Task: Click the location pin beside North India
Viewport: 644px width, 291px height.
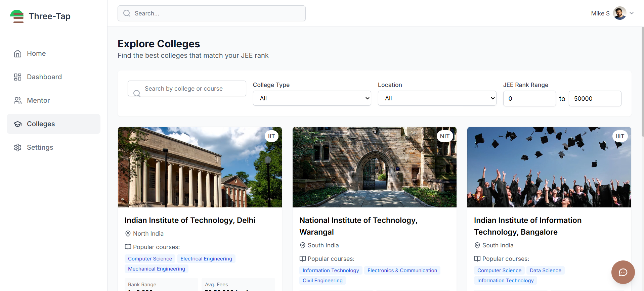Action: 128,234
